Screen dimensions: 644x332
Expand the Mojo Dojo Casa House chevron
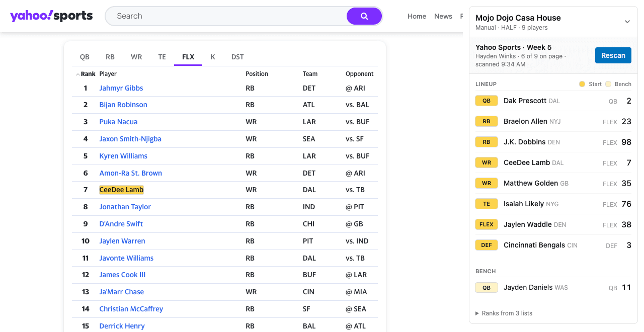pos(627,22)
